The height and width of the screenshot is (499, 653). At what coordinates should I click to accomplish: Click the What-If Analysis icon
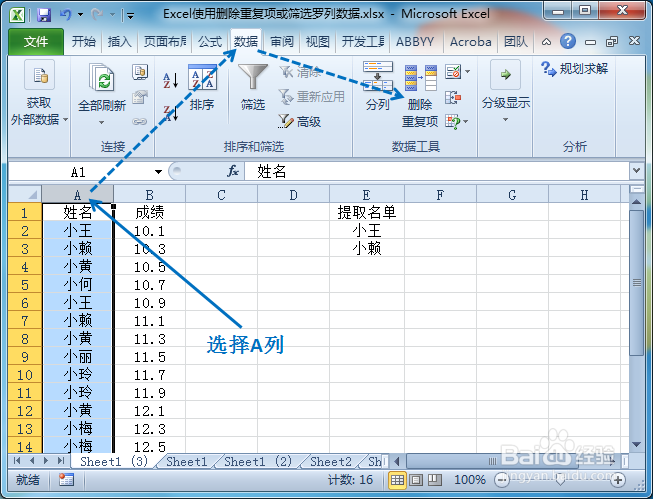click(x=453, y=122)
